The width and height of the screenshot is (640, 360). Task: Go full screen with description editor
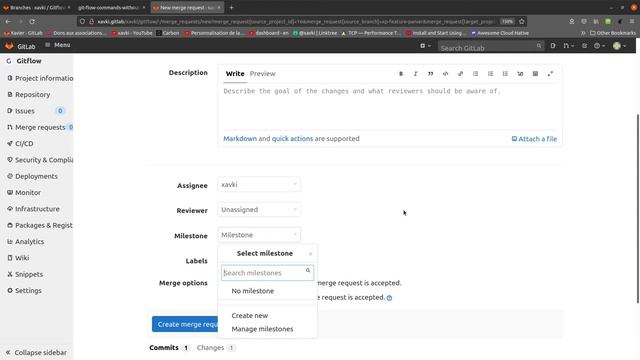click(x=550, y=74)
